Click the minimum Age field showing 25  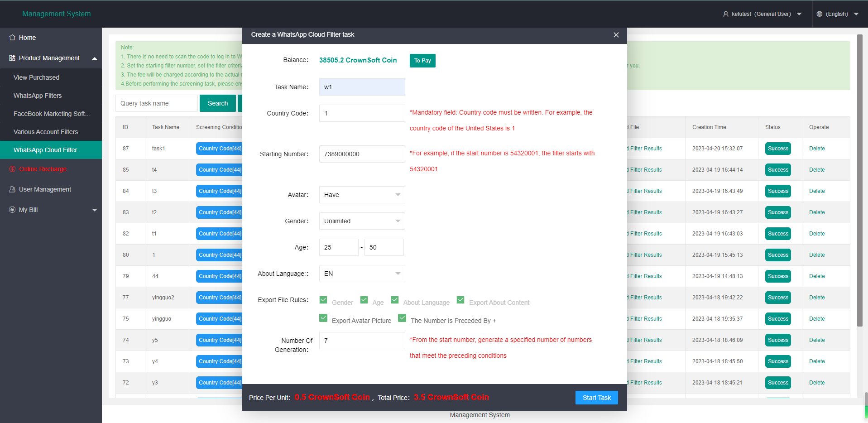[x=339, y=247]
